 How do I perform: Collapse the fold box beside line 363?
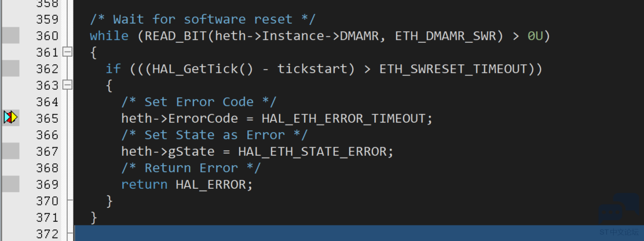[x=67, y=85]
